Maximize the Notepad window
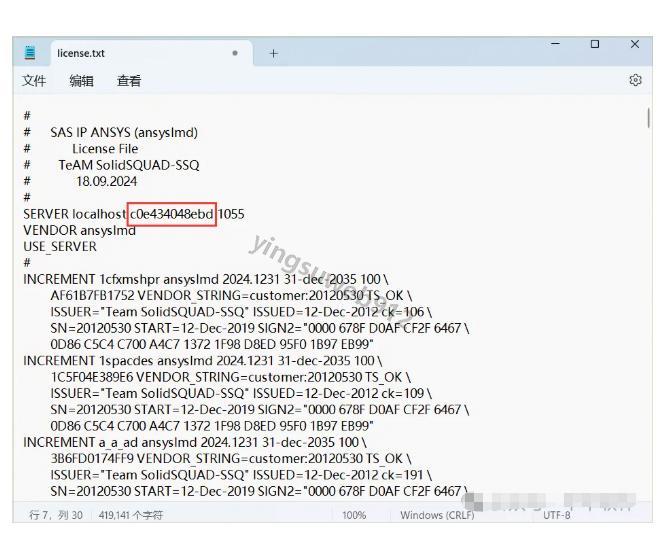This screenshot has width=666, height=560. [595, 44]
